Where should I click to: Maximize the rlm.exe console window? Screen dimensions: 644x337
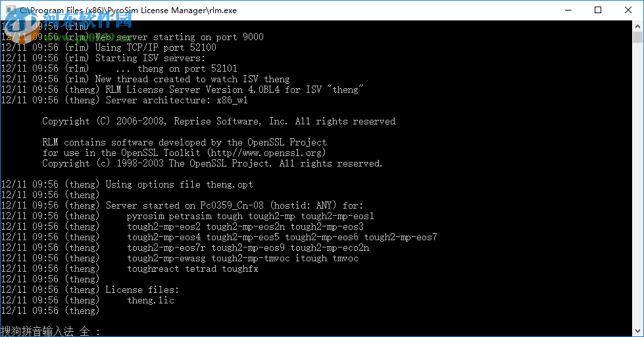(x=597, y=10)
